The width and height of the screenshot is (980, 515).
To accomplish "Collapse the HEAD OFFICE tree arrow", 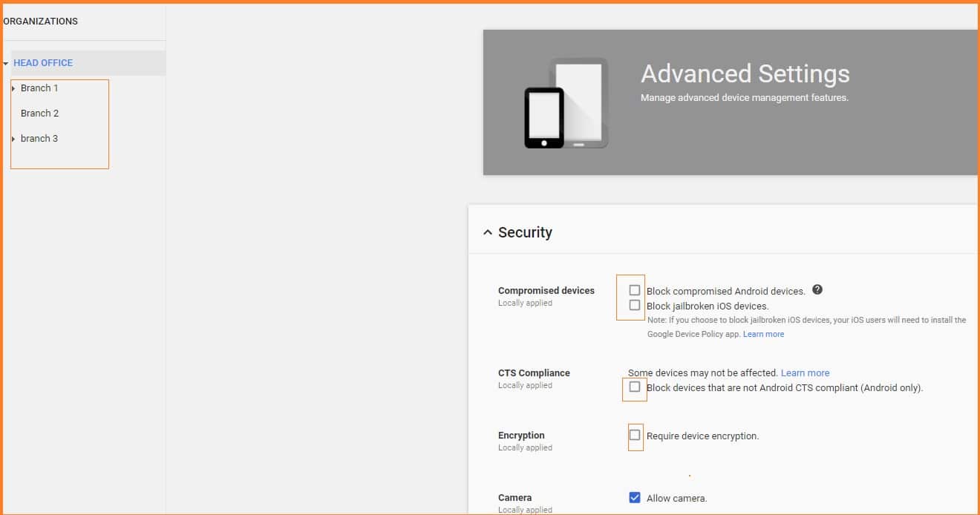I will coord(6,64).
